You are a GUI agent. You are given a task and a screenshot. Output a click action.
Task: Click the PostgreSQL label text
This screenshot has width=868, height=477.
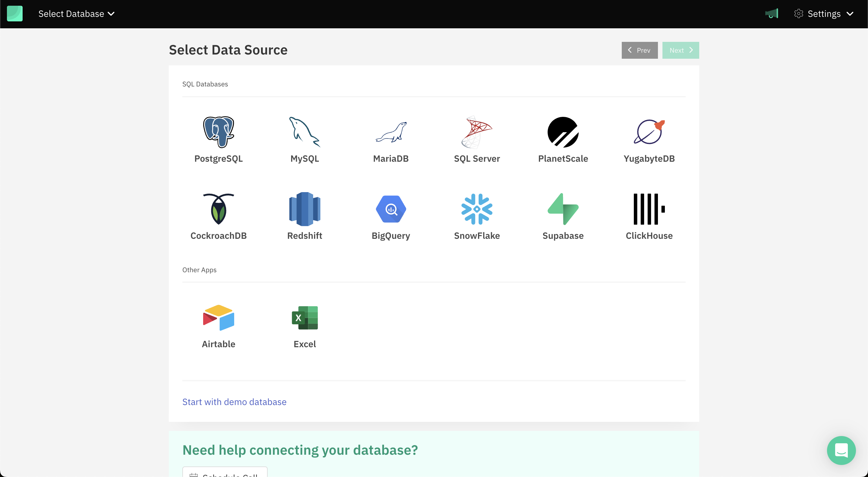click(x=218, y=159)
